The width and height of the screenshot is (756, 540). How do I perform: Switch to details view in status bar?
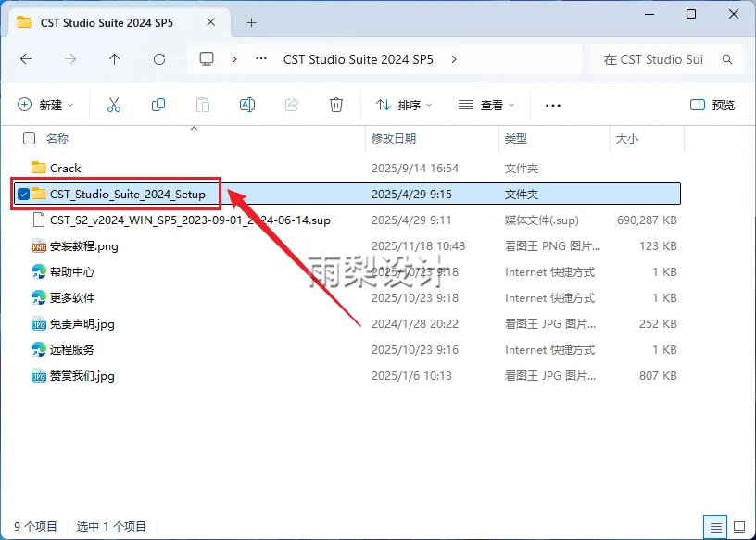coord(716,527)
